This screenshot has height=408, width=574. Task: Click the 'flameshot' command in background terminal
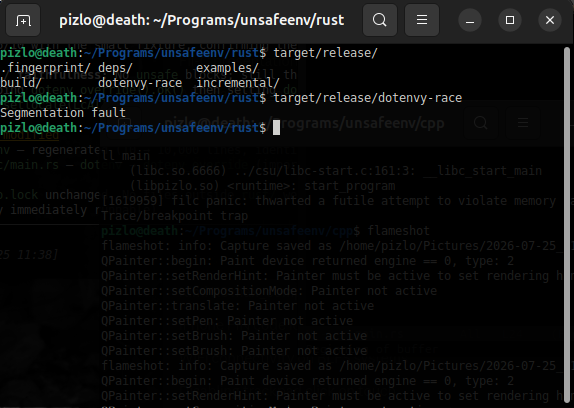click(399, 231)
